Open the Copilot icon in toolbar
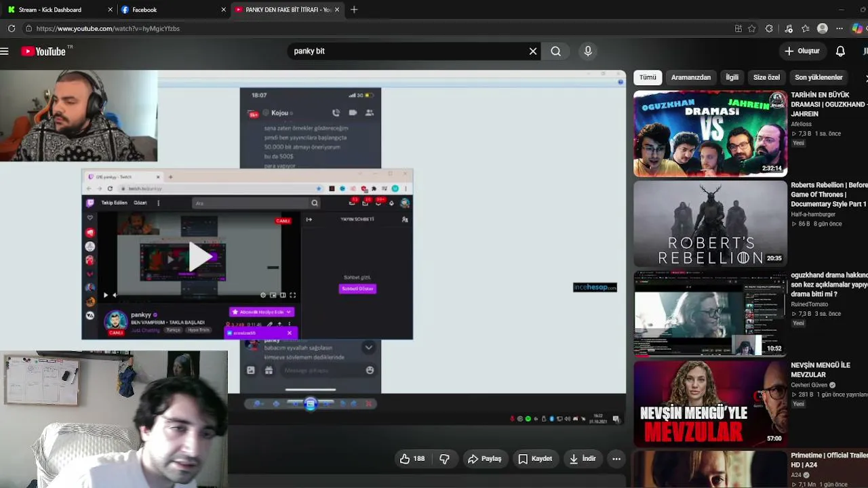This screenshot has height=488, width=868. pos(858,28)
